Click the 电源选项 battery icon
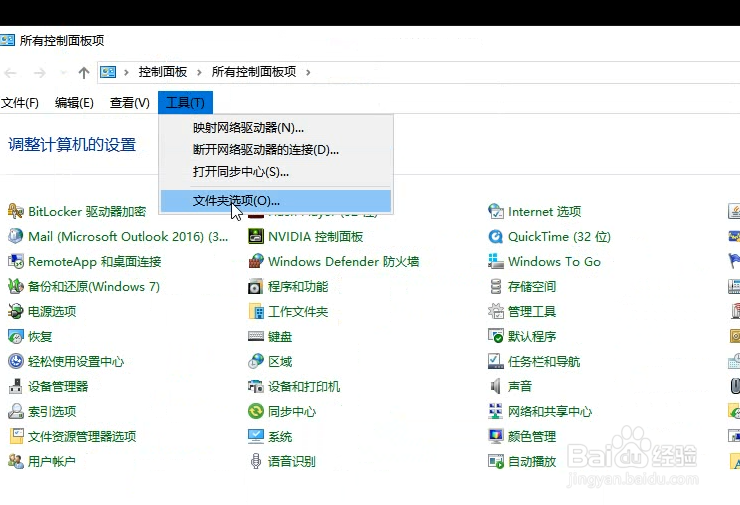This screenshot has height=505, width=740. pos(16,311)
